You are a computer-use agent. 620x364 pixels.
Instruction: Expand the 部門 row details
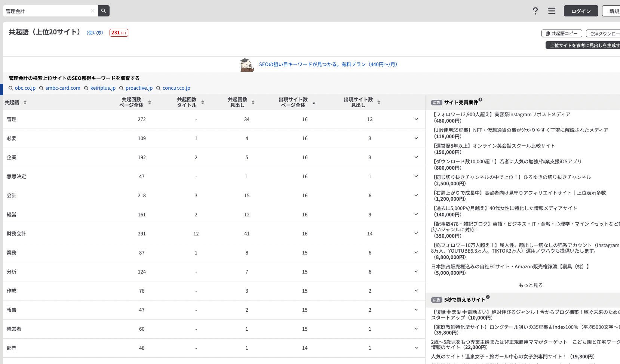point(416,348)
